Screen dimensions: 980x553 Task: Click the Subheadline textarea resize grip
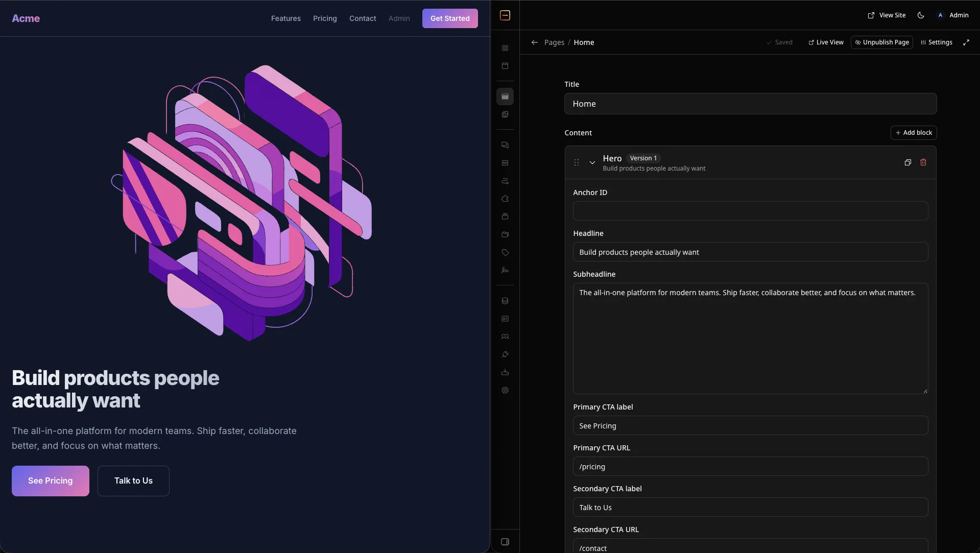(x=925, y=391)
